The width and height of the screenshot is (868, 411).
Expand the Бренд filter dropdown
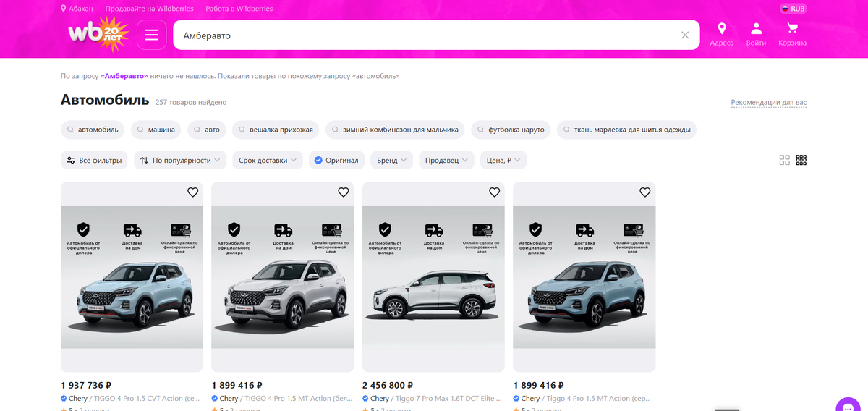tap(391, 160)
